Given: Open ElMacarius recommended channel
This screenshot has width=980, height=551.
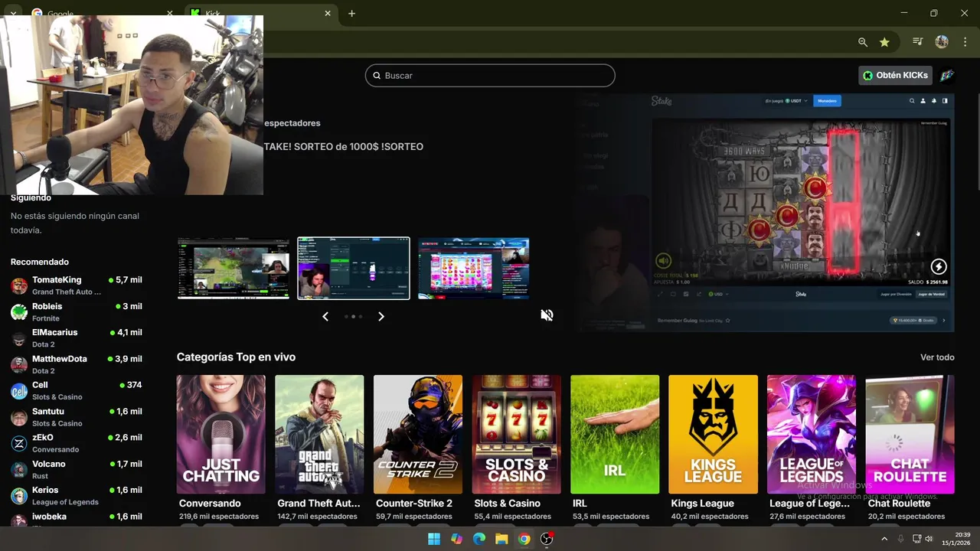Looking at the screenshot, I should [77, 338].
